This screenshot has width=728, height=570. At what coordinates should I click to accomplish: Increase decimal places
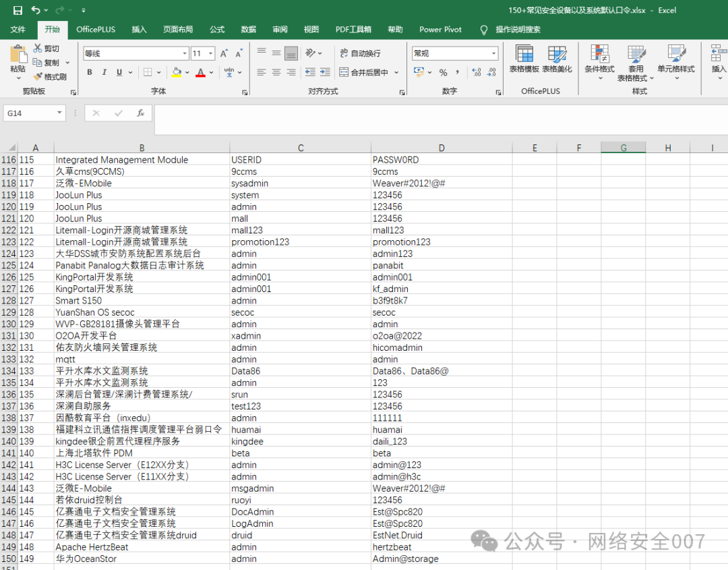(477, 72)
